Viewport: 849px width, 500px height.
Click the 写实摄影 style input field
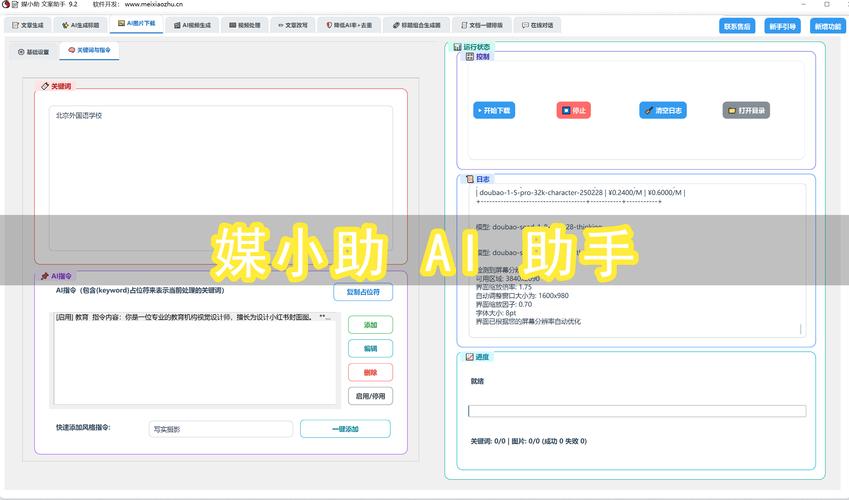pos(220,429)
